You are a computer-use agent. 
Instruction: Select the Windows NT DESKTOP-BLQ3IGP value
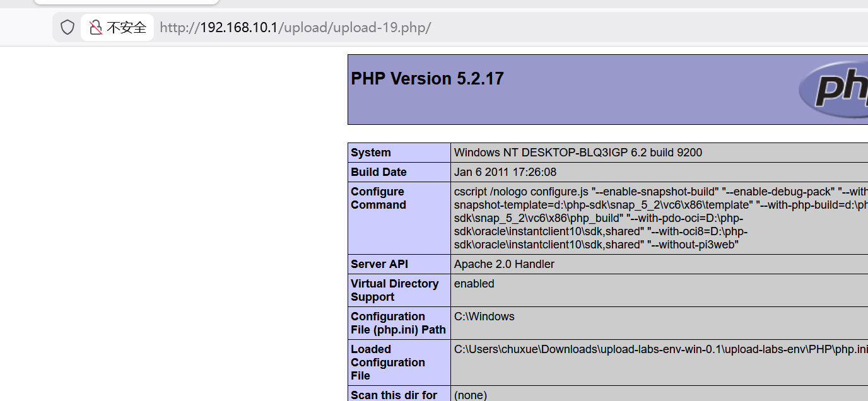pyautogui.click(x=578, y=153)
